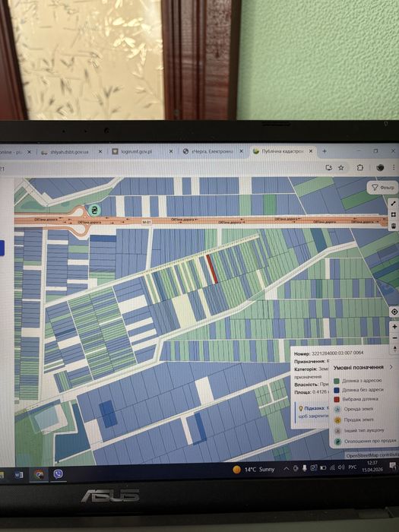Click the locate-me target icon
This screenshot has width=399, height=532.
(394, 312)
